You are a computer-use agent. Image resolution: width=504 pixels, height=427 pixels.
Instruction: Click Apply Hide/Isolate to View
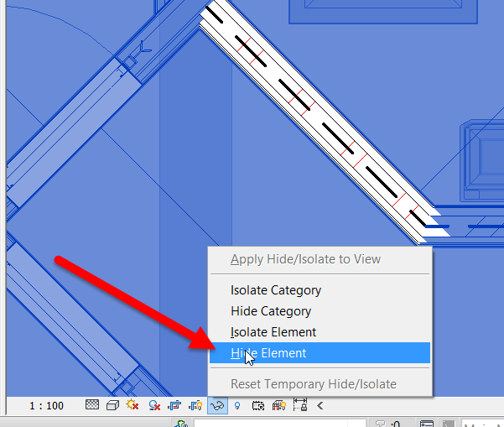click(x=320, y=259)
